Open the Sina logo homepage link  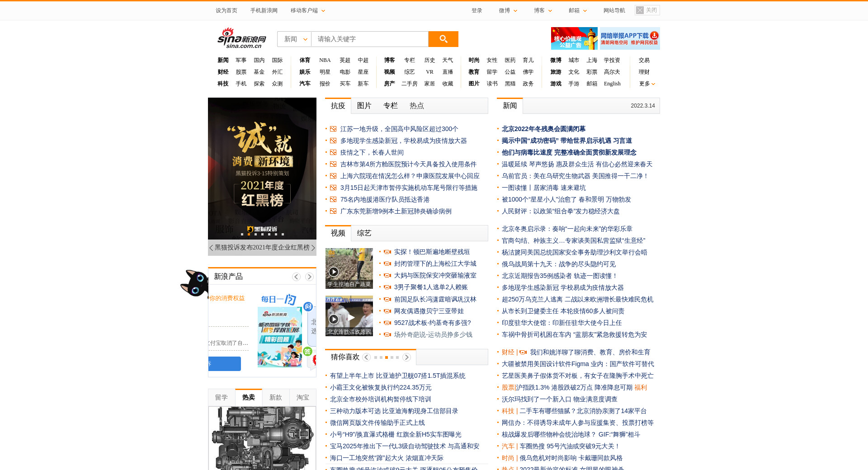click(x=242, y=38)
